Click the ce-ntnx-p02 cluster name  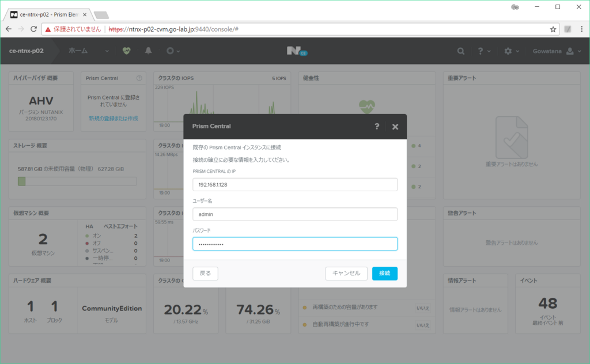point(27,51)
